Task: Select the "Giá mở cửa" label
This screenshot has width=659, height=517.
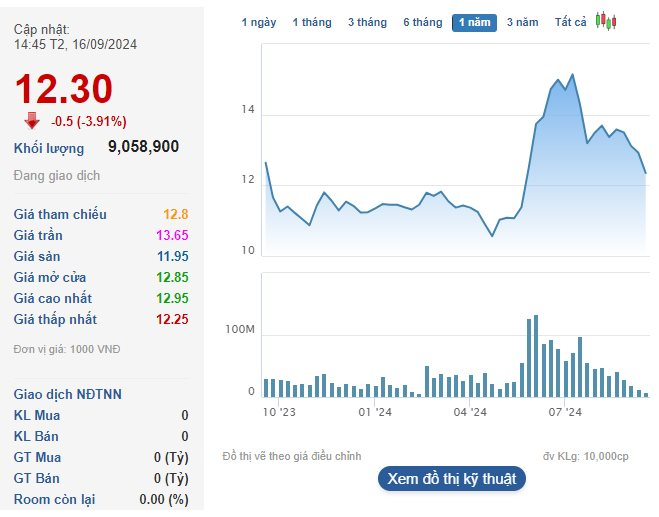Action: [x=52, y=277]
